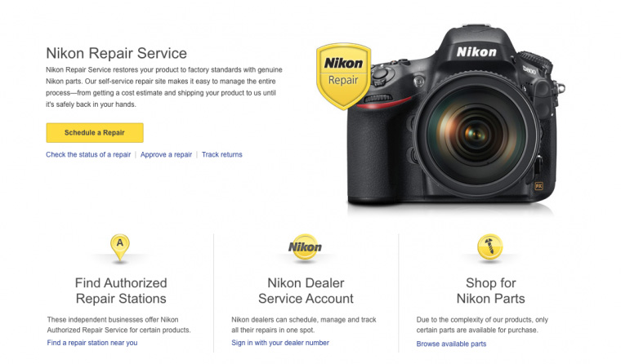Viewport: 621px width, 364px height.
Task: Click the Schedule a Repair button
Action: pos(95,132)
